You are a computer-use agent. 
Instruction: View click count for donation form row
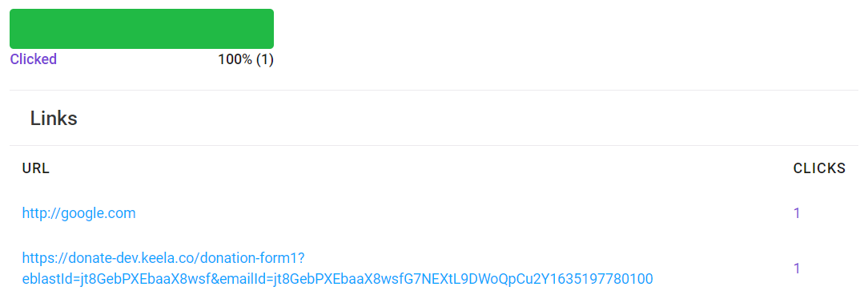(798, 269)
